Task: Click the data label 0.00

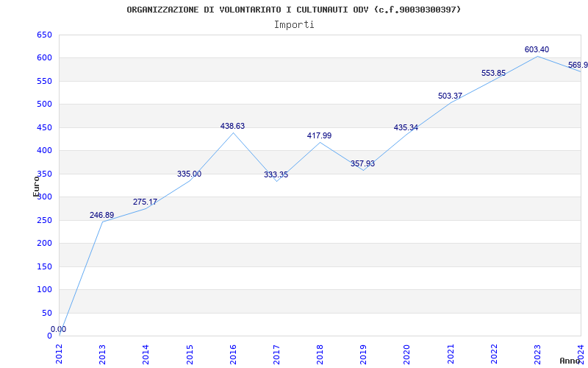Action: tap(59, 329)
